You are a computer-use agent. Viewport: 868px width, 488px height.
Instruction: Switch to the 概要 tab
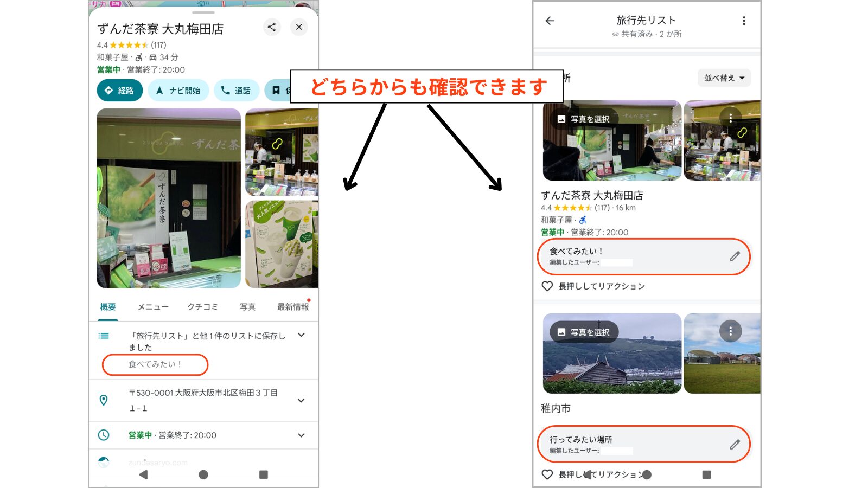point(108,307)
